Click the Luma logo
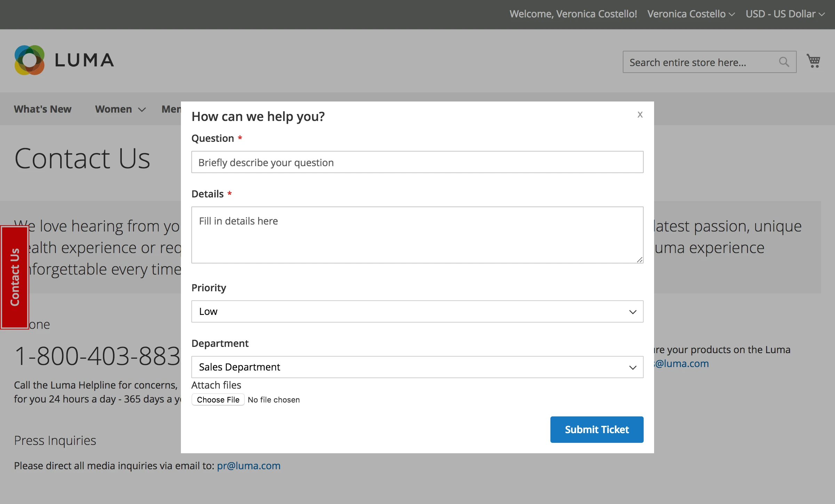 pyautogui.click(x=64, y=60)
